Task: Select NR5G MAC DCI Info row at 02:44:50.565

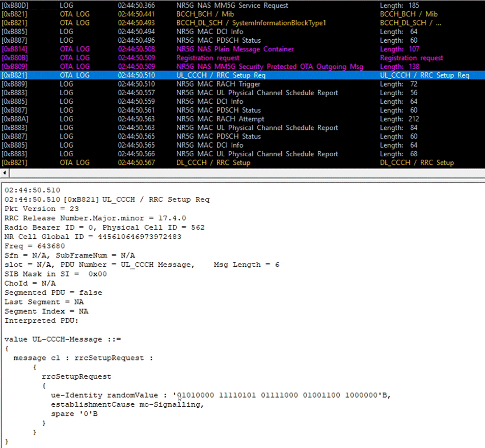Action: pyautogui.click(x=242, y=145)
